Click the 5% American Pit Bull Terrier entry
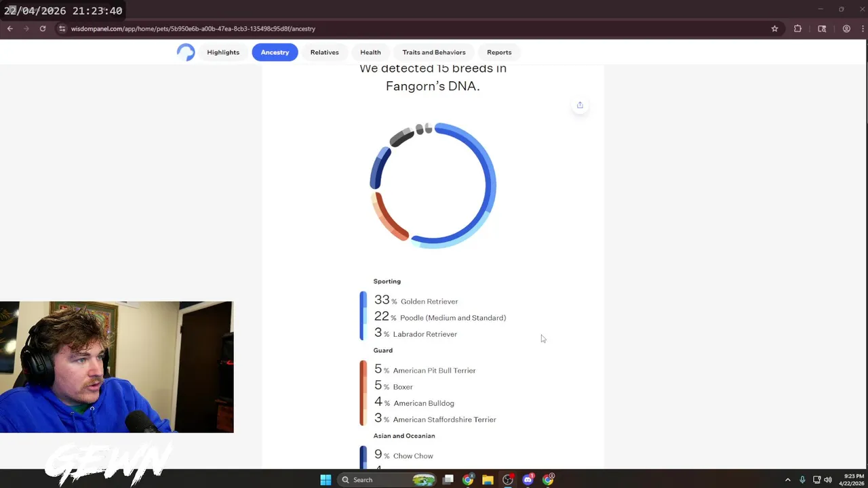The width and height of the screenshot is (868, 488). coord(425,369)
